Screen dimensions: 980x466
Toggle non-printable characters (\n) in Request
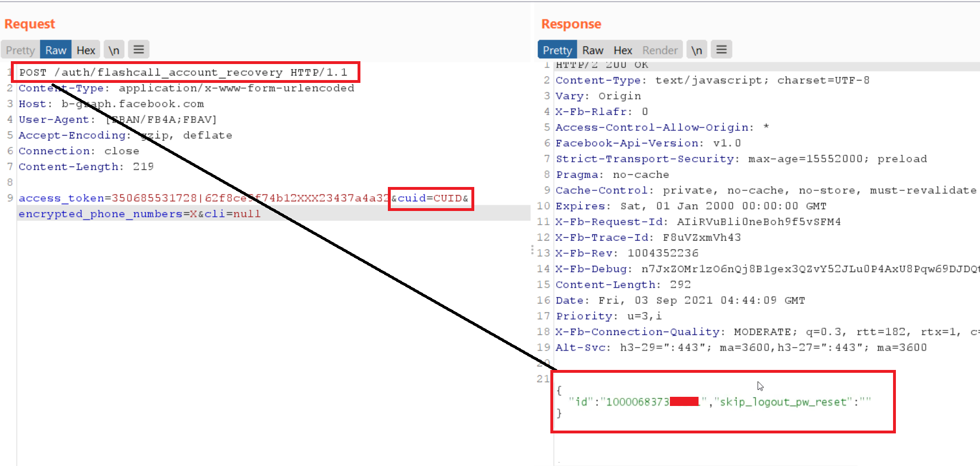pos(114,50)
